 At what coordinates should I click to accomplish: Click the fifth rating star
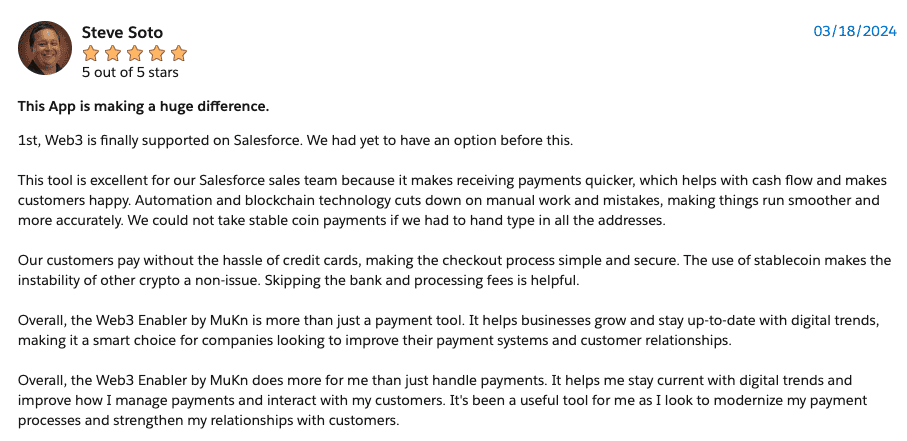click(x=179, y=54)
